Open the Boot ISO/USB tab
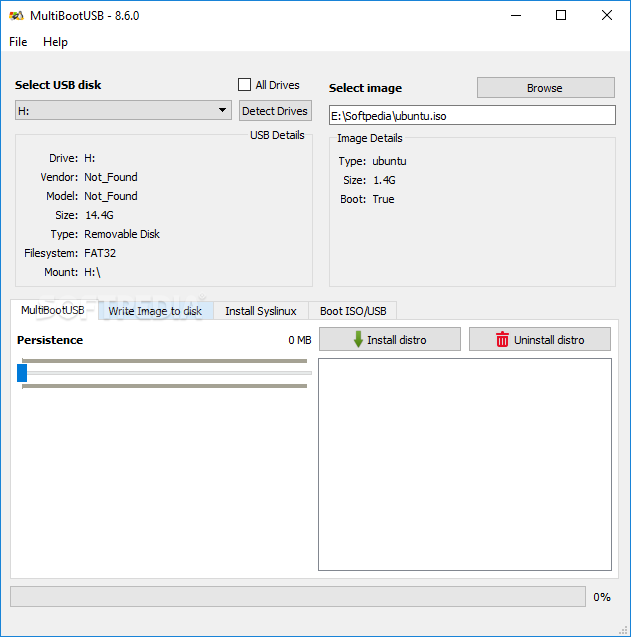The width and height of the screenshot is (631, 637). click(353, 311)
